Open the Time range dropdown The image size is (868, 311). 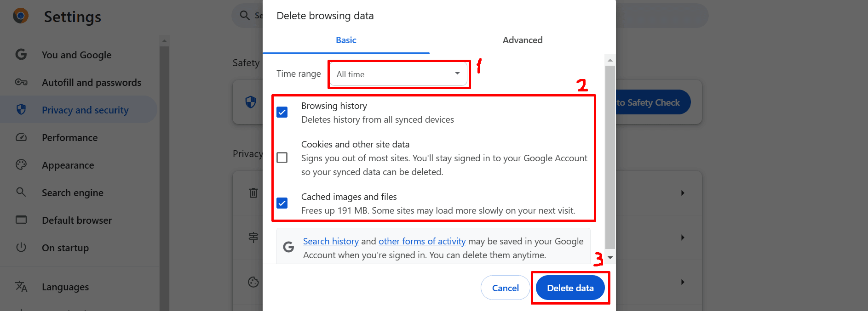(x=398, y=74)
